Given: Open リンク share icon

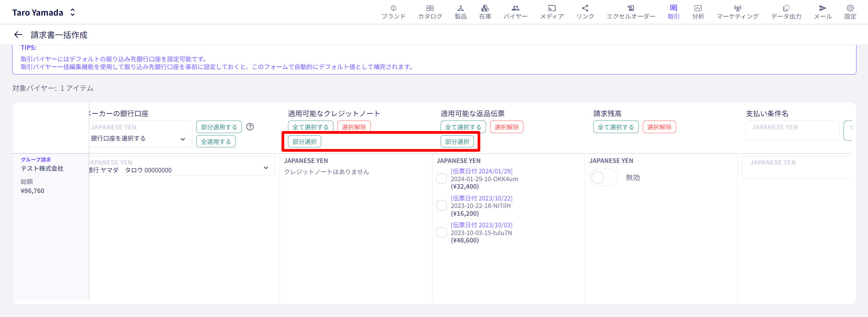Looking at the screenshot, I should 585,8.
